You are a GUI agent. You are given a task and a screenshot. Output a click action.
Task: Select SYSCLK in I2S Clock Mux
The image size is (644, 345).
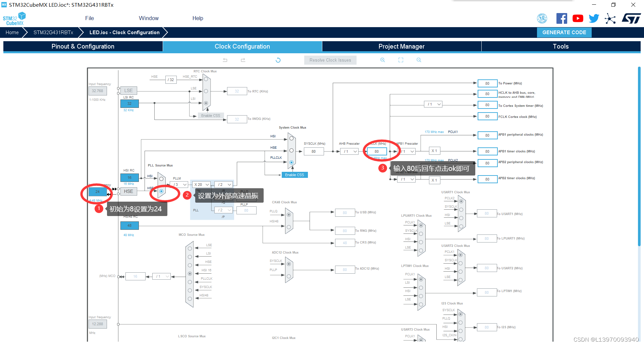point(461,314)
